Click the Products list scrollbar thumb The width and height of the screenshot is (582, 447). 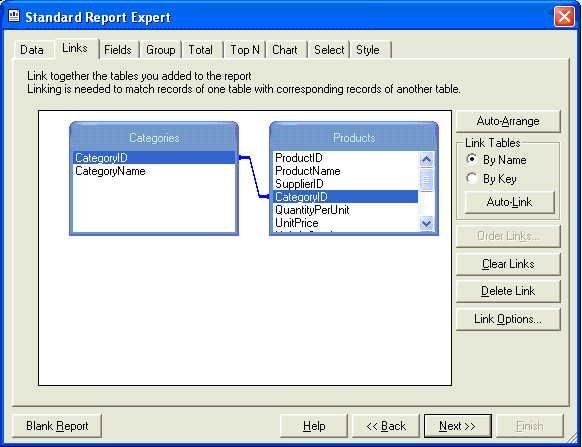[x=426, y=180]
